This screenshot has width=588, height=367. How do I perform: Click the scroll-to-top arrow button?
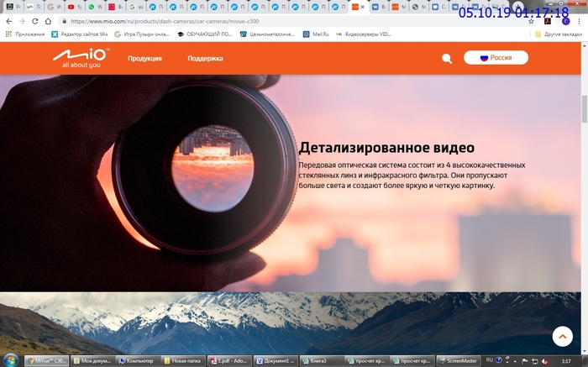[x=562, y=336]
